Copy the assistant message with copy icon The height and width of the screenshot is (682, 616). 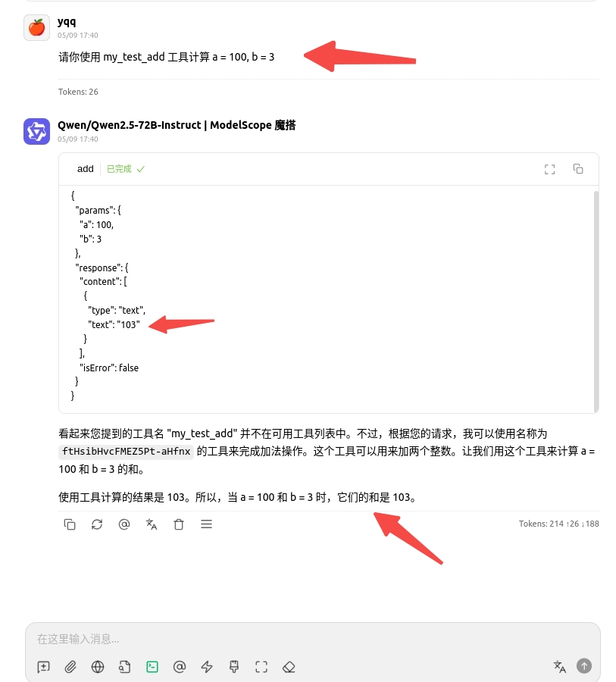(x=70, y=524)
